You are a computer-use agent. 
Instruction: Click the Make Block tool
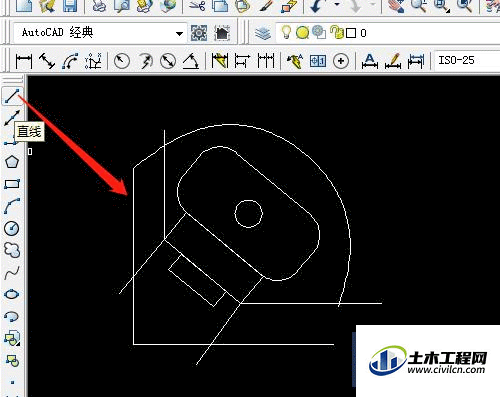coord(12,360)
